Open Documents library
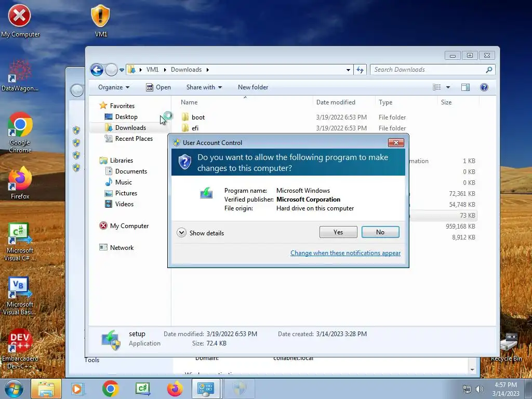Screen dimensions: 532x399 coord(126,171)
